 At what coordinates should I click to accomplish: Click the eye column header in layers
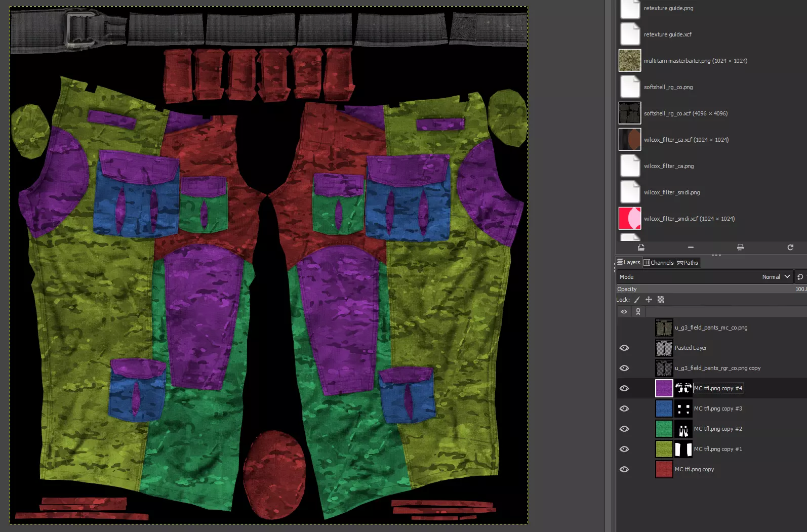click(624, 312)
